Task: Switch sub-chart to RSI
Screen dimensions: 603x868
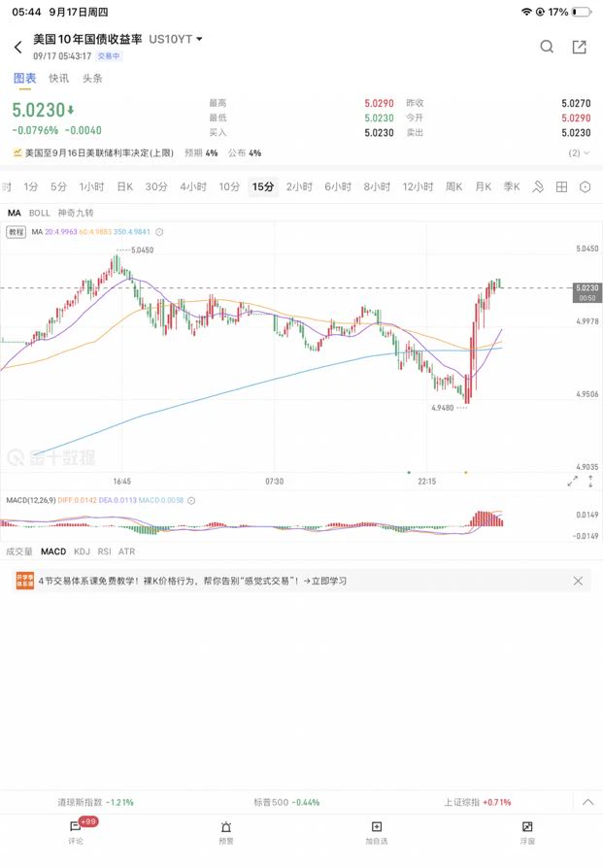Action: pyautogui.click(x=105, y=551)
